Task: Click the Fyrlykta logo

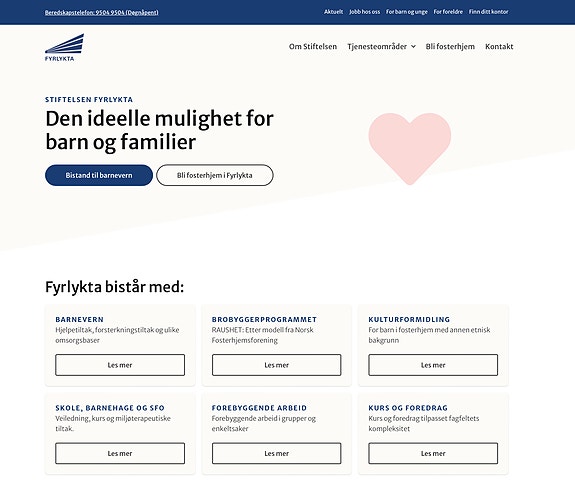Action: tap(64, 47)
